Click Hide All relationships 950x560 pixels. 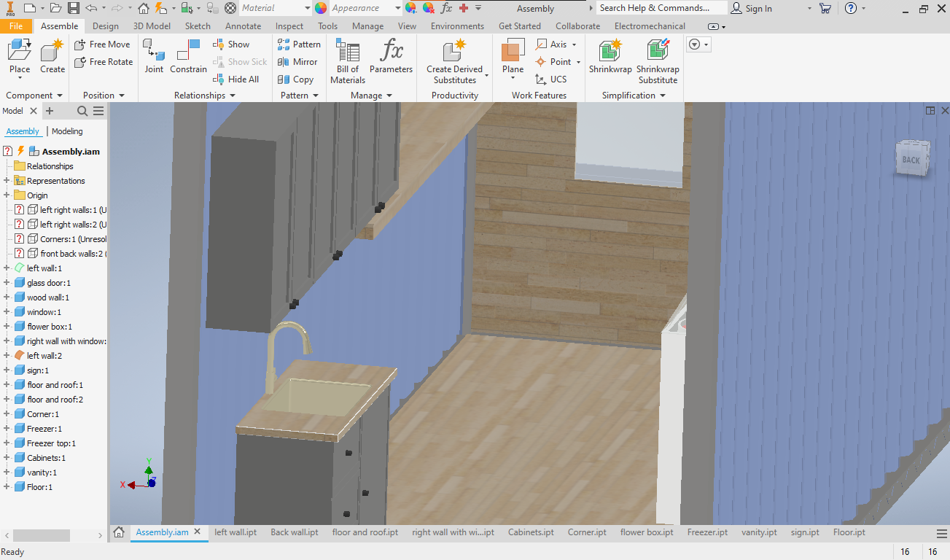(235, 79)
